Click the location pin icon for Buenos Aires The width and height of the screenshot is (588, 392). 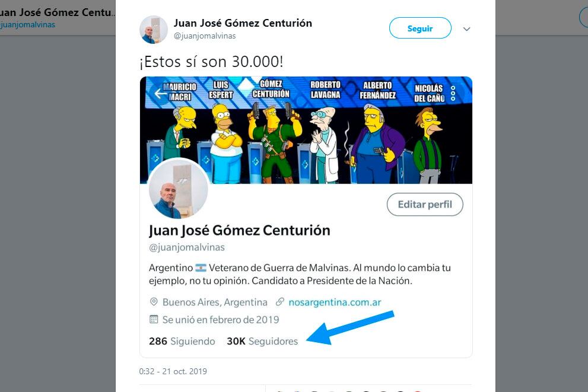click(154, 302)
